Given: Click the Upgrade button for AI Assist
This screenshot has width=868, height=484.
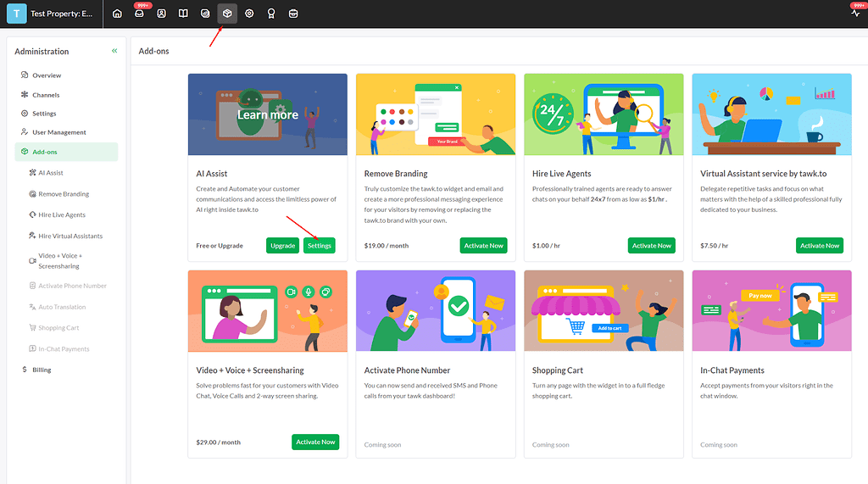Looking at the screenshot, I should 282,246.
